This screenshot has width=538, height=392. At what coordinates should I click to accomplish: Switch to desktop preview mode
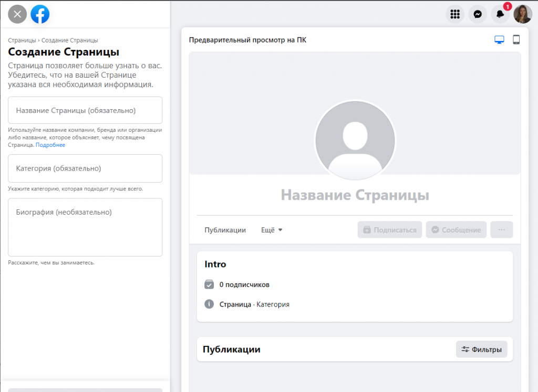click(x=499, y=40)
